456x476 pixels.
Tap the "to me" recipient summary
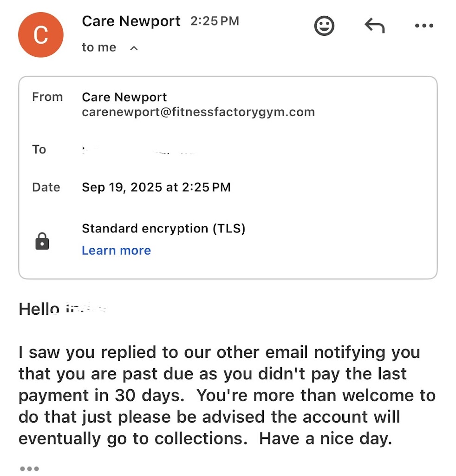coord(99,47)
